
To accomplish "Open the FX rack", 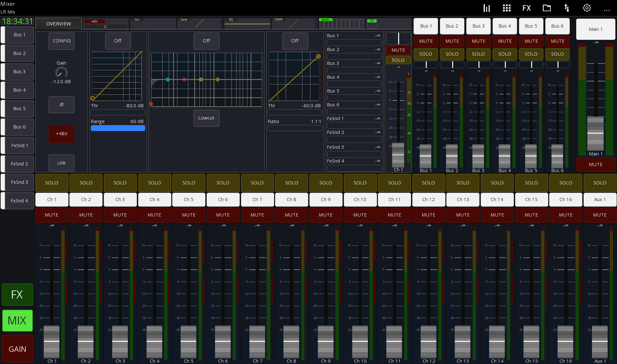I will pyautogui.click(x=526, y=8).
